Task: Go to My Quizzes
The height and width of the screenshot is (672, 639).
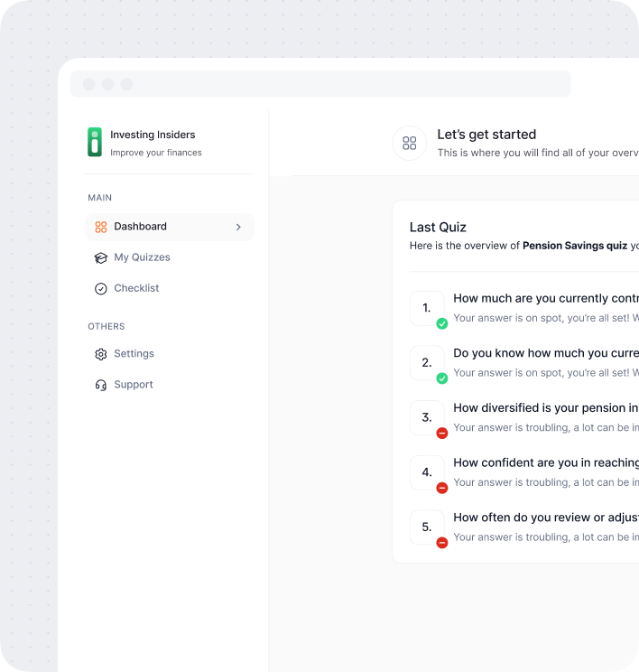Action: [x=170, y=257]
